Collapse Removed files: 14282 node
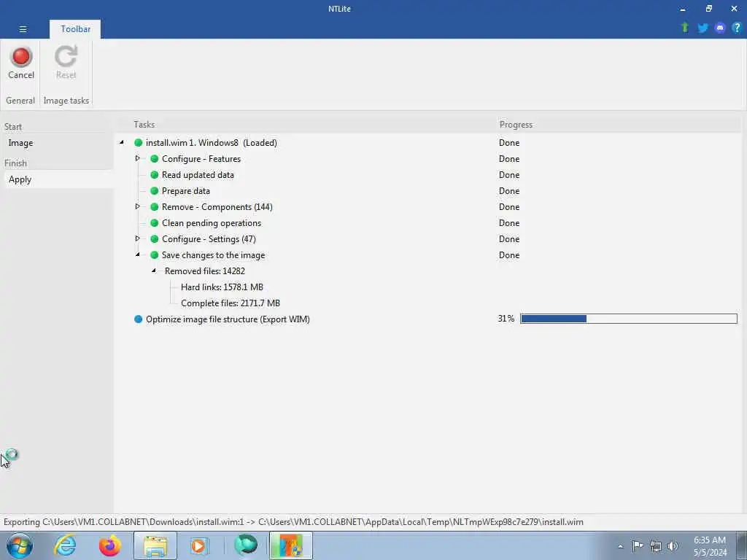Image resolution: width=747 pixels, height=560 pixels. pos(154,271)
